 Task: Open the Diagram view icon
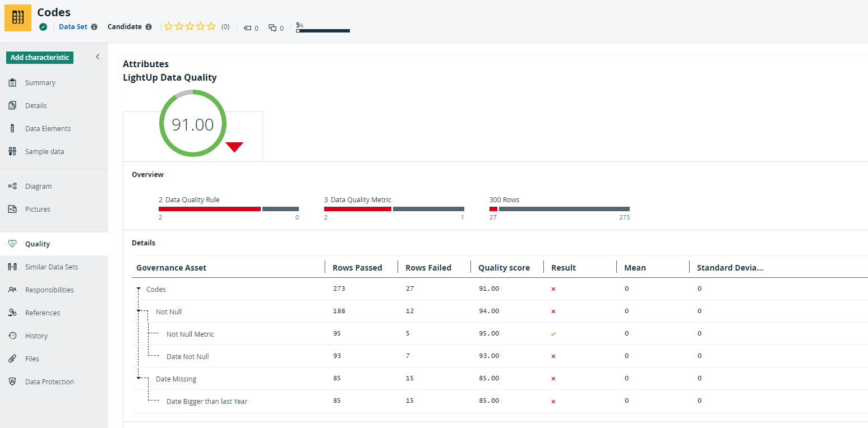tap(12, 186)
